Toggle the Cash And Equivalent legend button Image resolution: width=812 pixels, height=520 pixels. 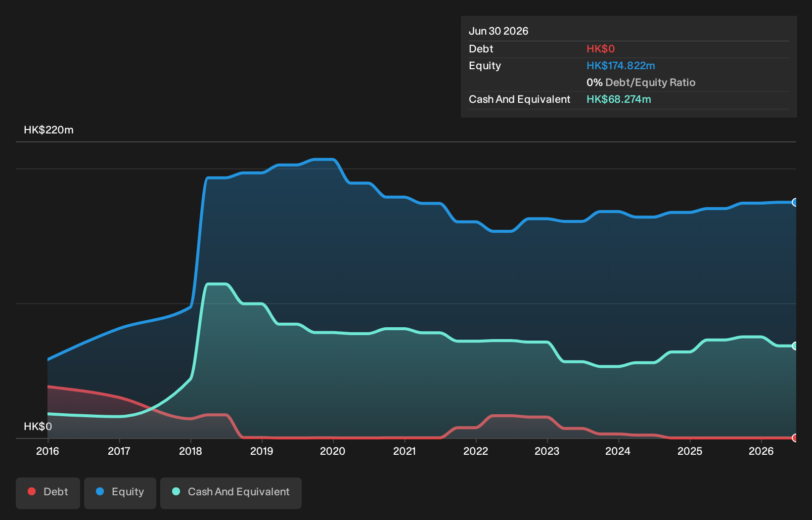point(231,493)
